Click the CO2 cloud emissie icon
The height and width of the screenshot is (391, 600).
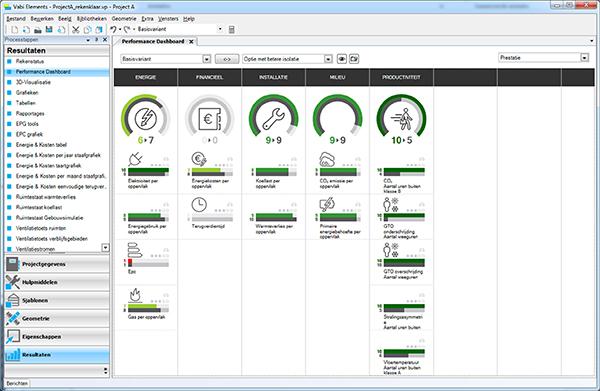click(327, 159)
